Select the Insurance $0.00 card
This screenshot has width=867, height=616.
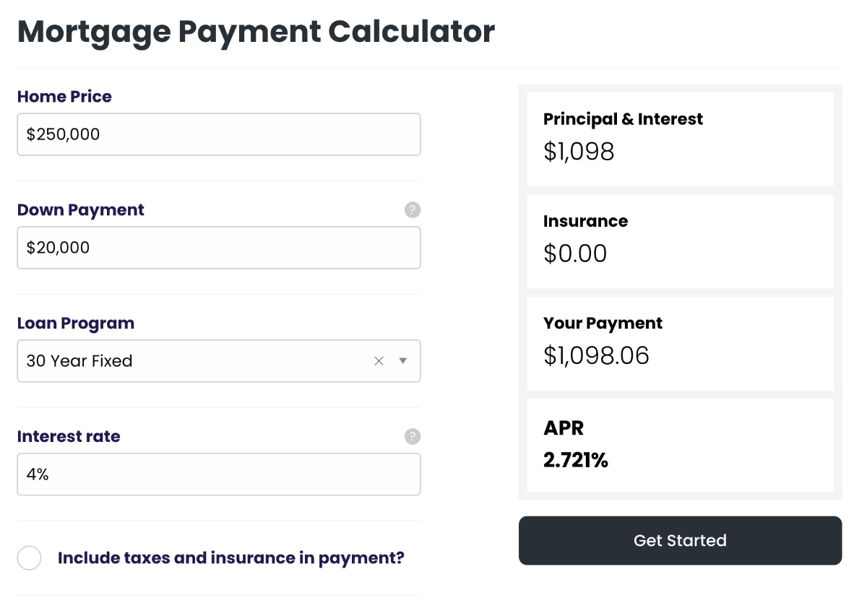click(680, 241)
